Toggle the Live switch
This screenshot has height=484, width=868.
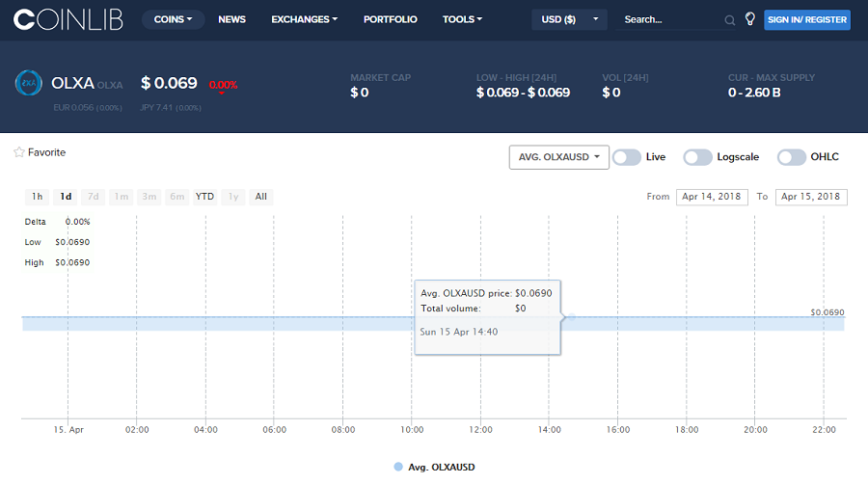tap(627, 157)
